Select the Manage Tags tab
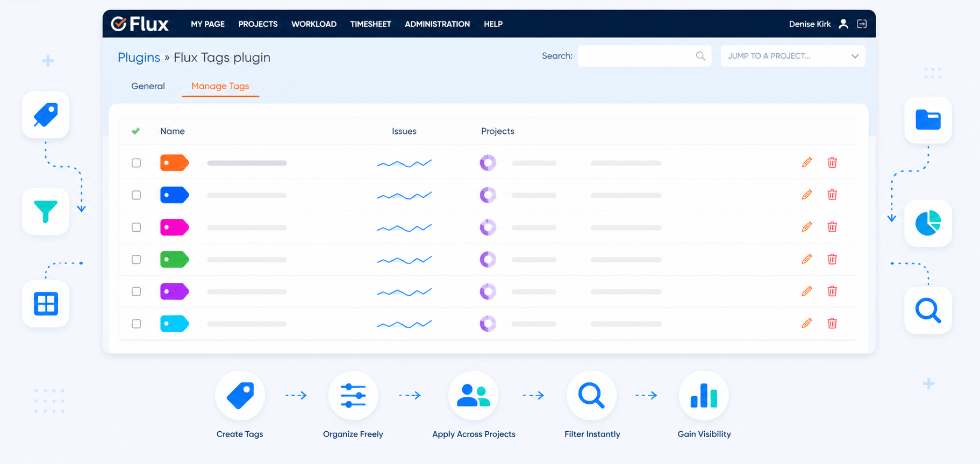Image resolution: width=980 pixels, height=464 pixels. [x=220, y=86]
